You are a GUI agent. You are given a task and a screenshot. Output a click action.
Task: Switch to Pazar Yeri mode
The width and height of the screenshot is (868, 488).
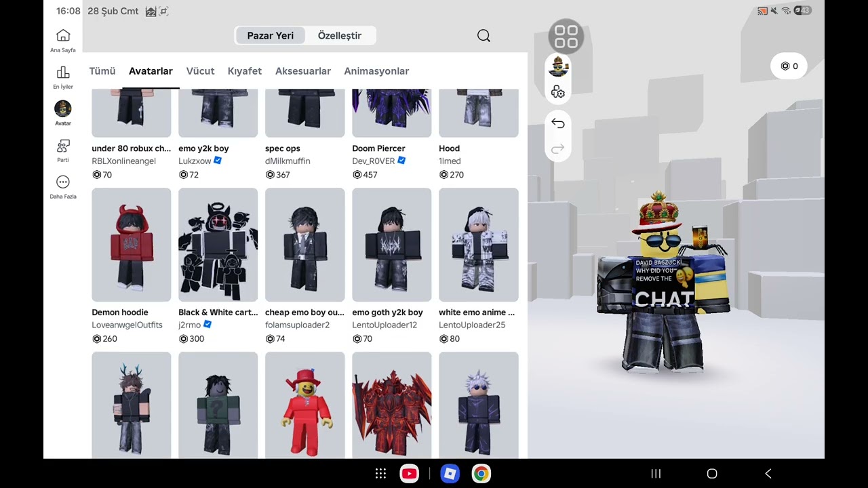click(270, 36)
